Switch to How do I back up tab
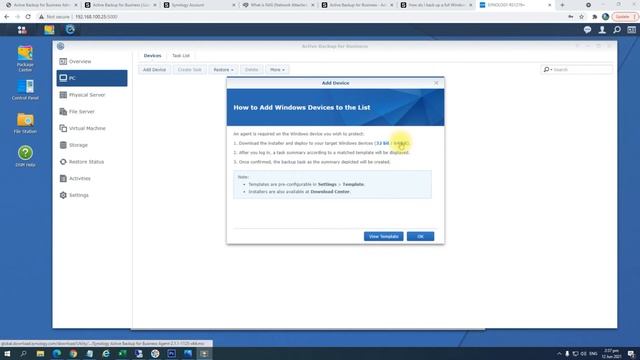This screenshot has width=640, height=360. 436,5
